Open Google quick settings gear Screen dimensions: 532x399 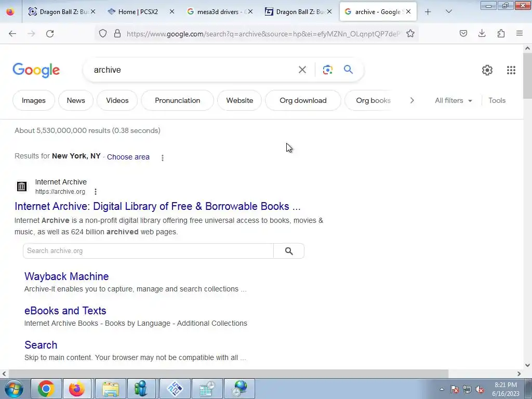[487, 70]
